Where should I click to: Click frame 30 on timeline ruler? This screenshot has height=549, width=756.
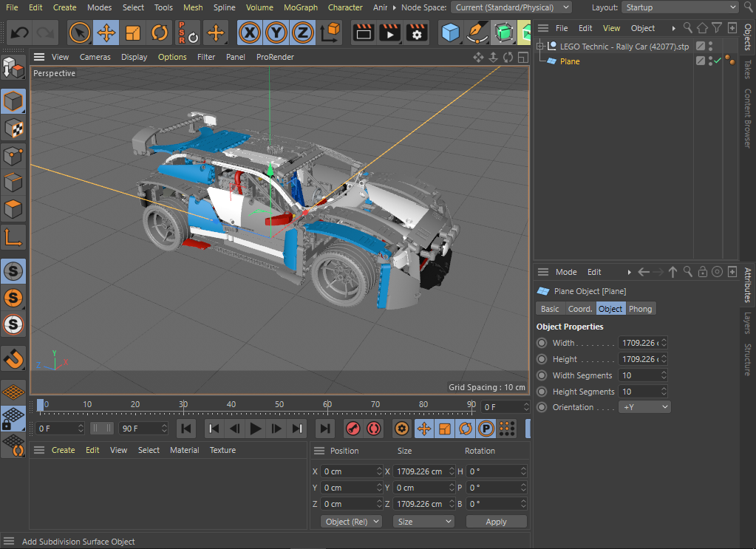[183, 405]
